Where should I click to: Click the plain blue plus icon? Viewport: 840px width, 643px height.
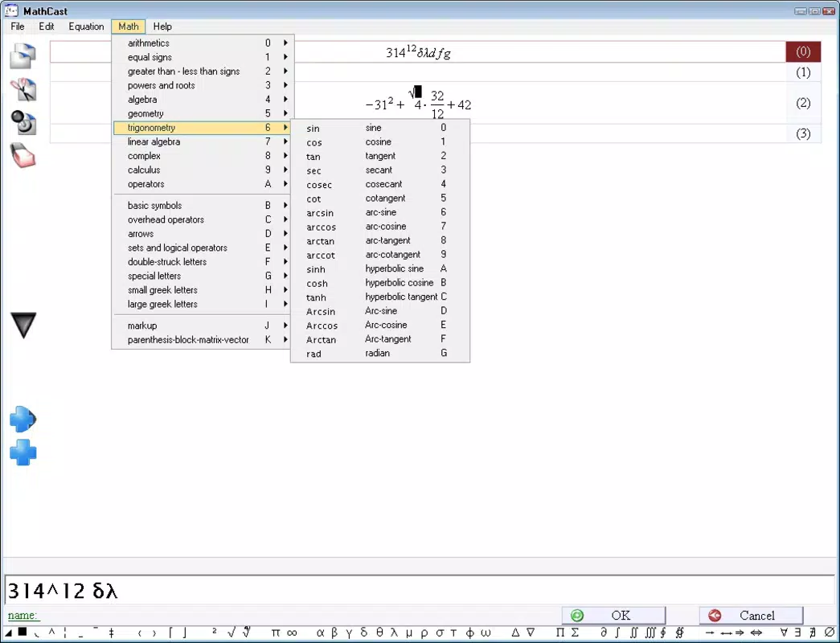[23, 453]
